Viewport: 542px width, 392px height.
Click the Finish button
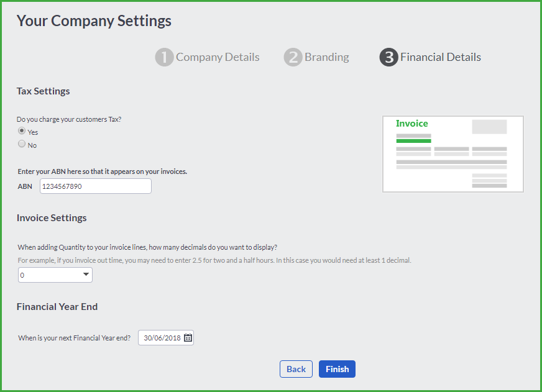point(337,369)
